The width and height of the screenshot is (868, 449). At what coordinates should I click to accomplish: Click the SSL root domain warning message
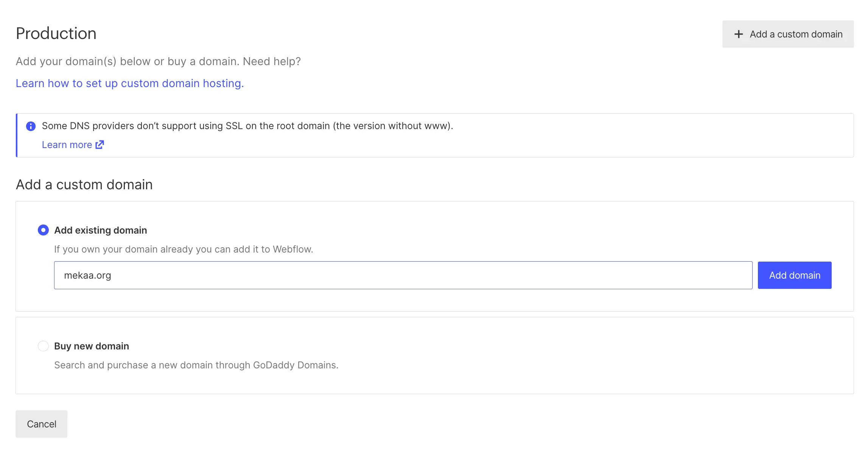[x=247, y=126]
